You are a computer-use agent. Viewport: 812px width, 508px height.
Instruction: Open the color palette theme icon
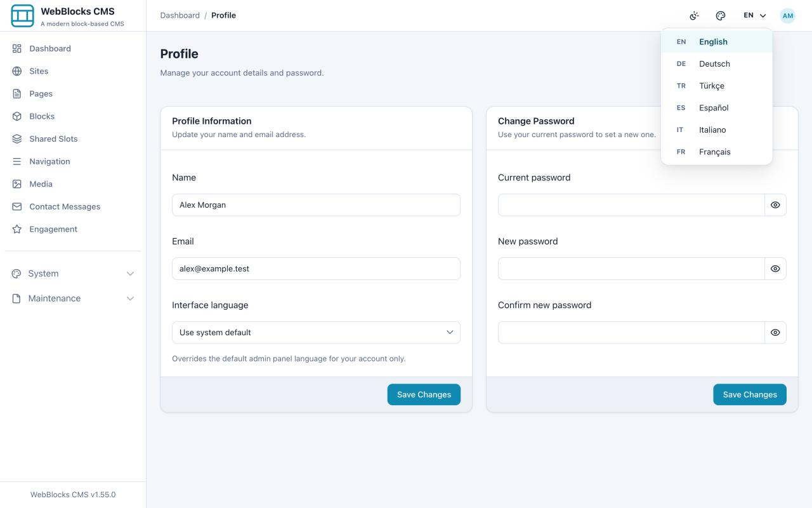pyautogui.click(x=721, y=16)
